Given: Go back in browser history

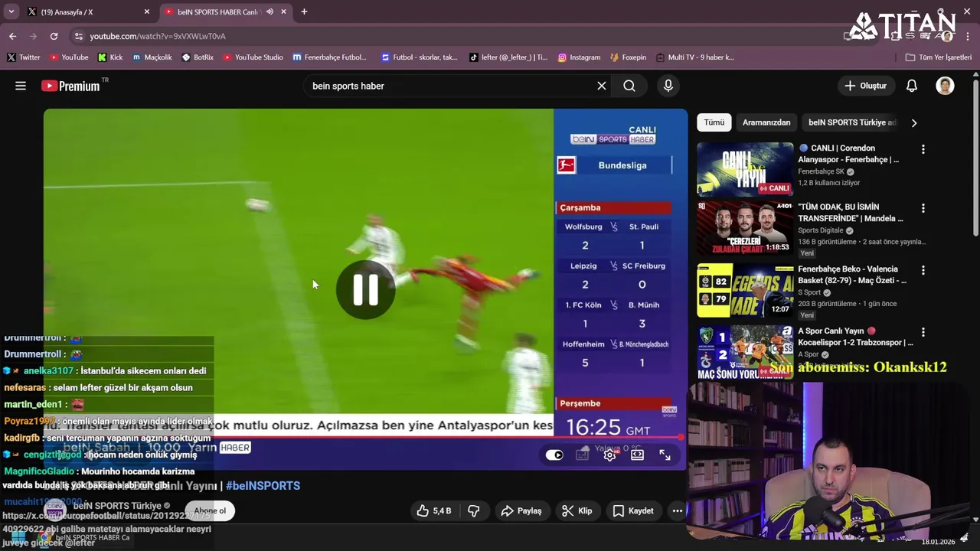Looking at the screenshot, I should (12, 36).
